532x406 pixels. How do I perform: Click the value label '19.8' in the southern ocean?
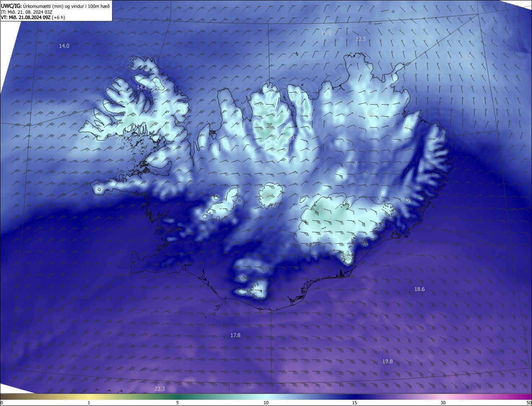(x=387, y=362)
